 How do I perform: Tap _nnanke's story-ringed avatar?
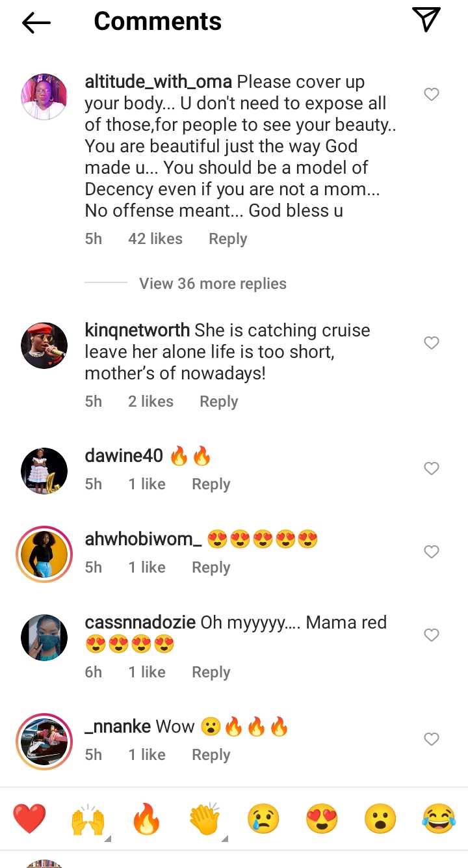(44, 742)
